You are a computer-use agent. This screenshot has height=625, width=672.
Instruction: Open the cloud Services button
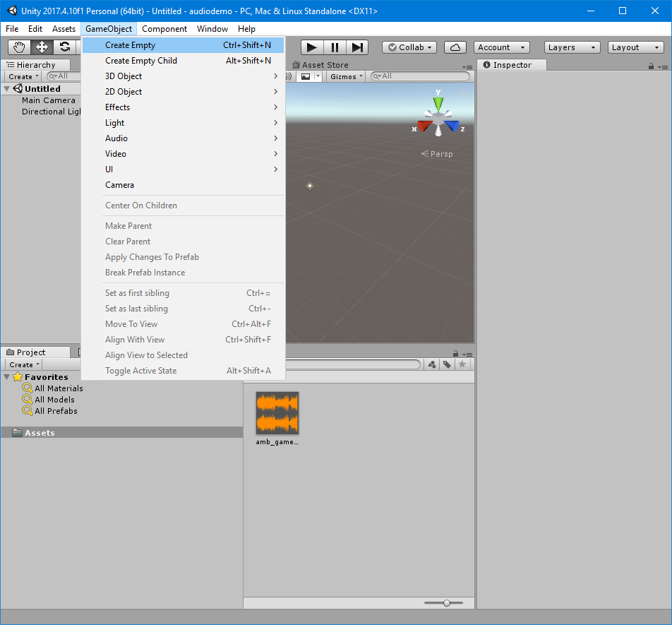[x=455, y=47]
